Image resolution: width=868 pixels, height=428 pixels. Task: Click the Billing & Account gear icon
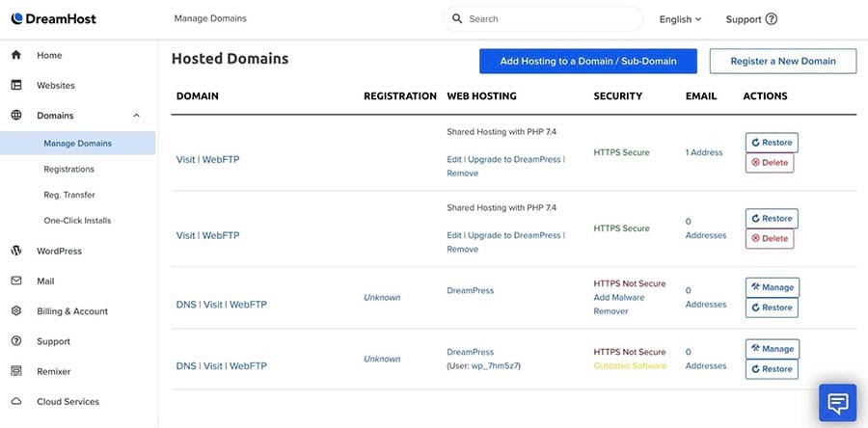pyautogui.click(x=16, y=311)
